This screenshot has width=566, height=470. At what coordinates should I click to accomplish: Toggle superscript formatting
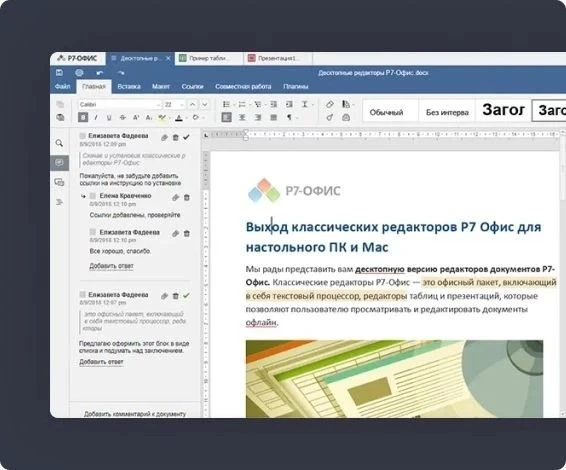[x=136, y=117]
